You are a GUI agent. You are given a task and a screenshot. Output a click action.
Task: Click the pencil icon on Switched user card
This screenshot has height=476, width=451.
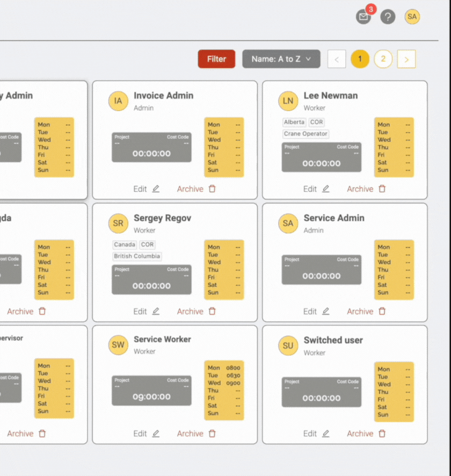326,434
